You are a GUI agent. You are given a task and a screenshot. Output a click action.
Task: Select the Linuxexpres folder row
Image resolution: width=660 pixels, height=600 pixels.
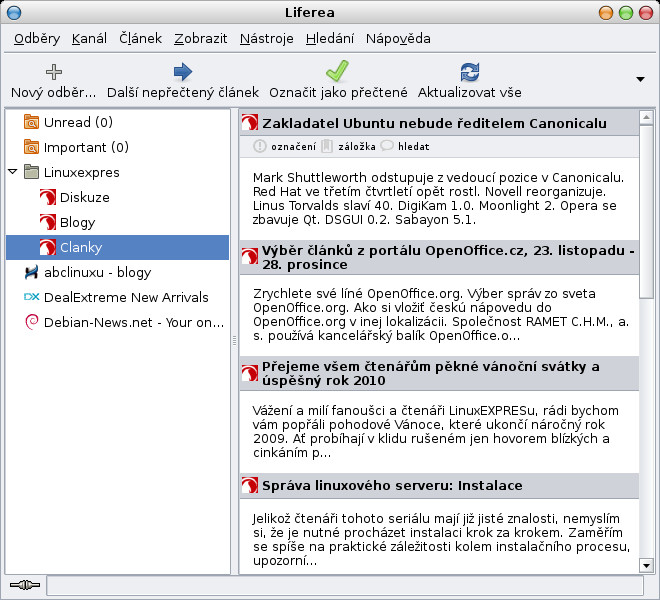click(x=117, y=172)
